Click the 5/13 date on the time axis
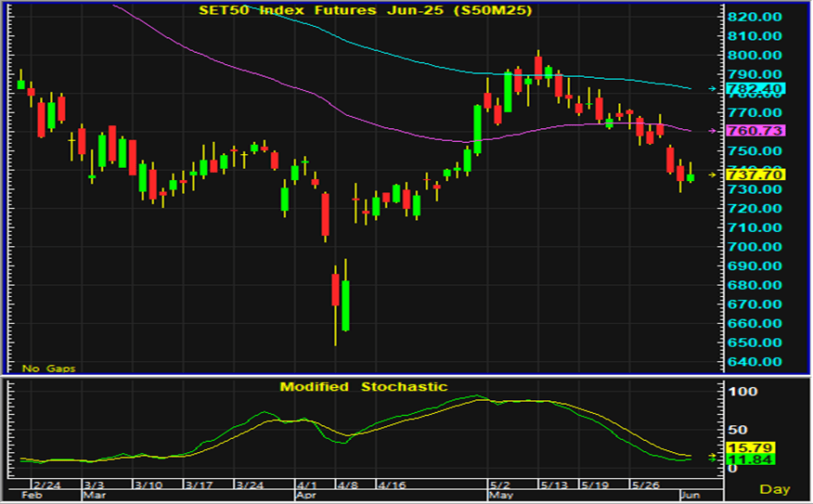813x504 pixels. click(554, 485)
